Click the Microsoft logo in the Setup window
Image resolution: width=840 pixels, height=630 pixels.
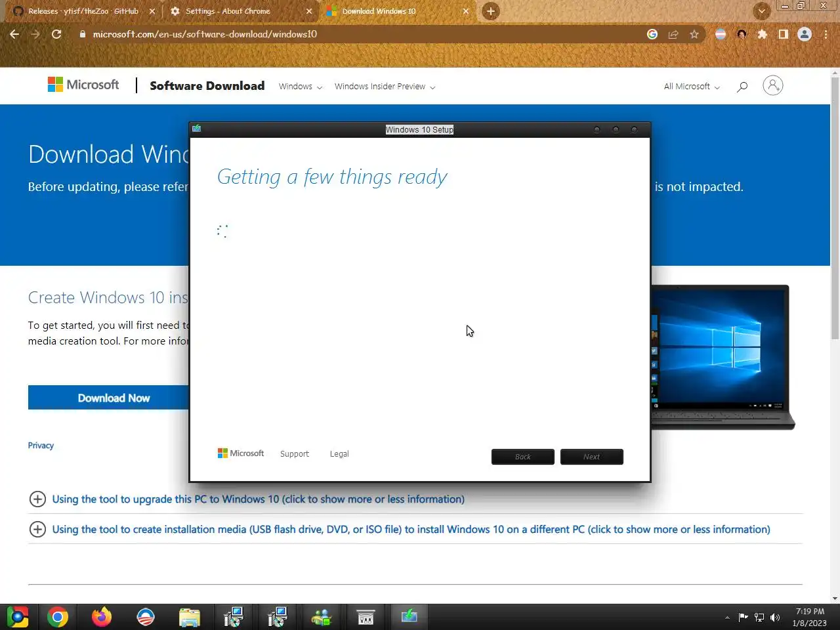tap(241, 453)
